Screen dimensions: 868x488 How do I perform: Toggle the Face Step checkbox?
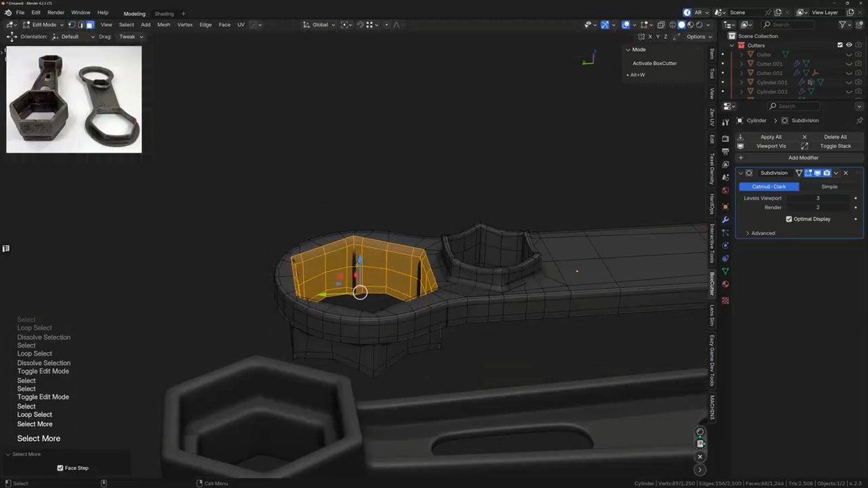coord(60,468)
